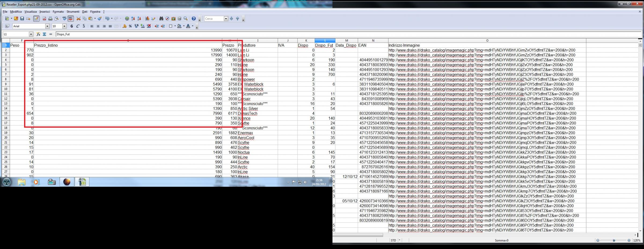
Task: Adjust the zoom slider in status bar
Action: click(x=613, y=240)
